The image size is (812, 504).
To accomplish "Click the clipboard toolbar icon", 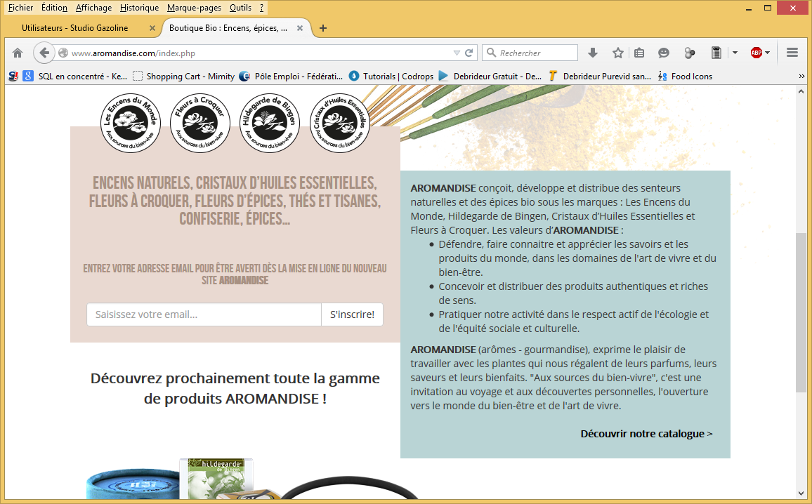I will (716, 53).
